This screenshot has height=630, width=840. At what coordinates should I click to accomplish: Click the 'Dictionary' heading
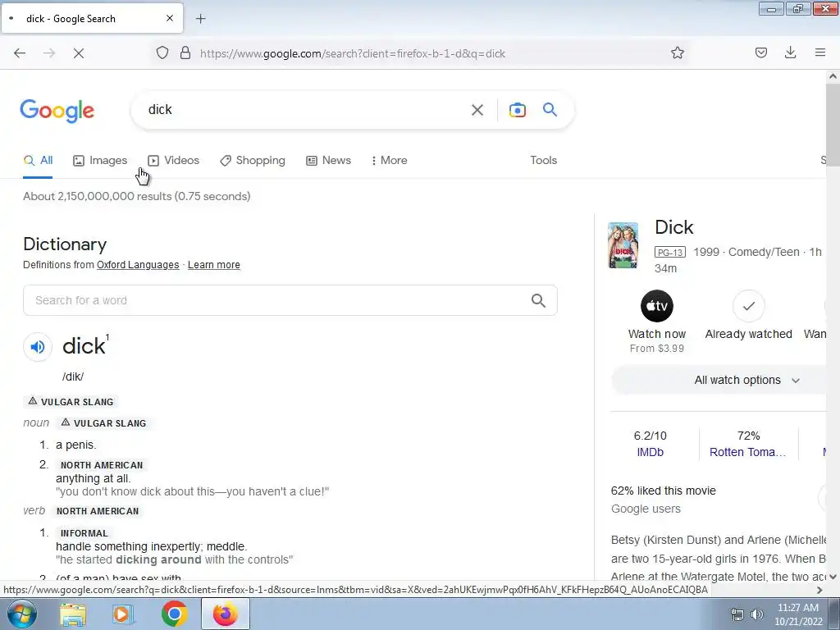point(65,244)
